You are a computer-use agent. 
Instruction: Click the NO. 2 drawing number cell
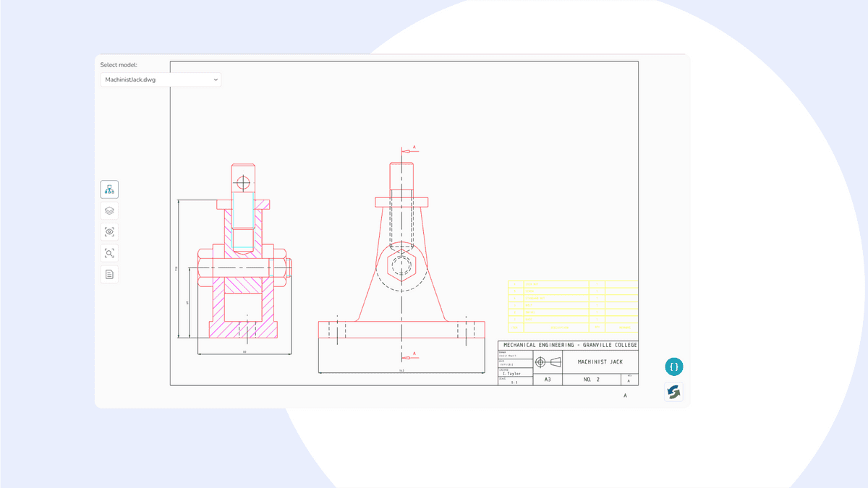tap(591, 379)
